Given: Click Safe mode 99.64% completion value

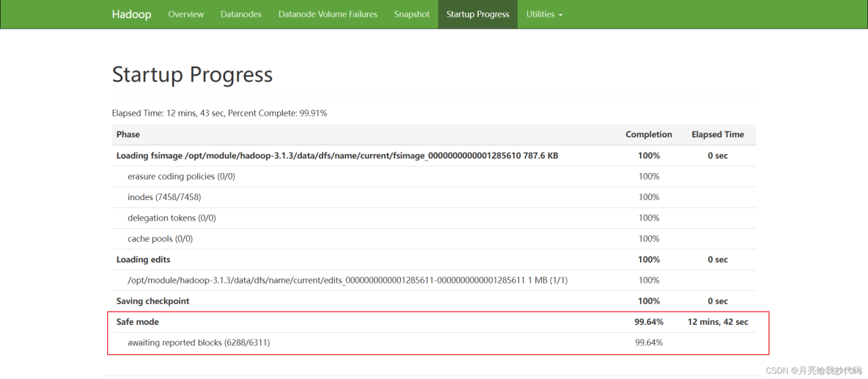Looking at the screenshot, I should pyautogui.click(x=649, y=322).
